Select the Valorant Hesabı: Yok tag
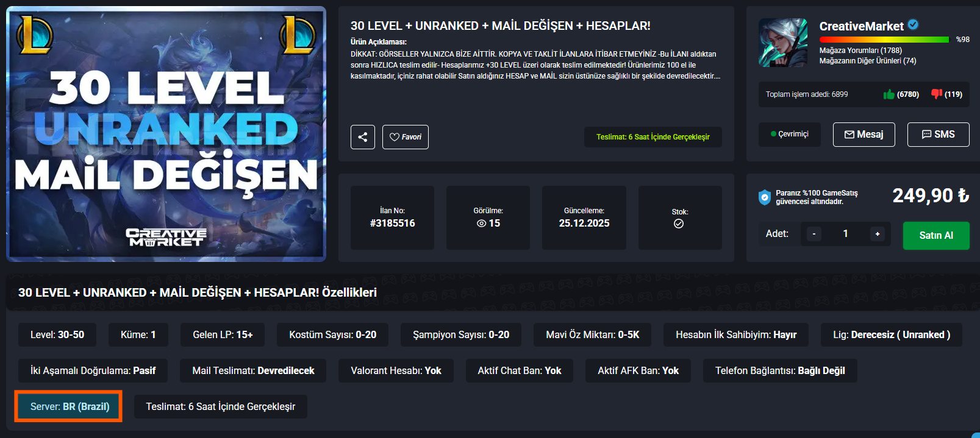 [396, 371]
